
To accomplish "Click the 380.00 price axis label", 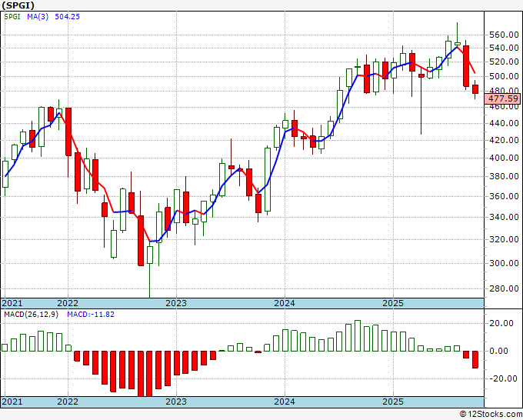I will tap(504, 176).
